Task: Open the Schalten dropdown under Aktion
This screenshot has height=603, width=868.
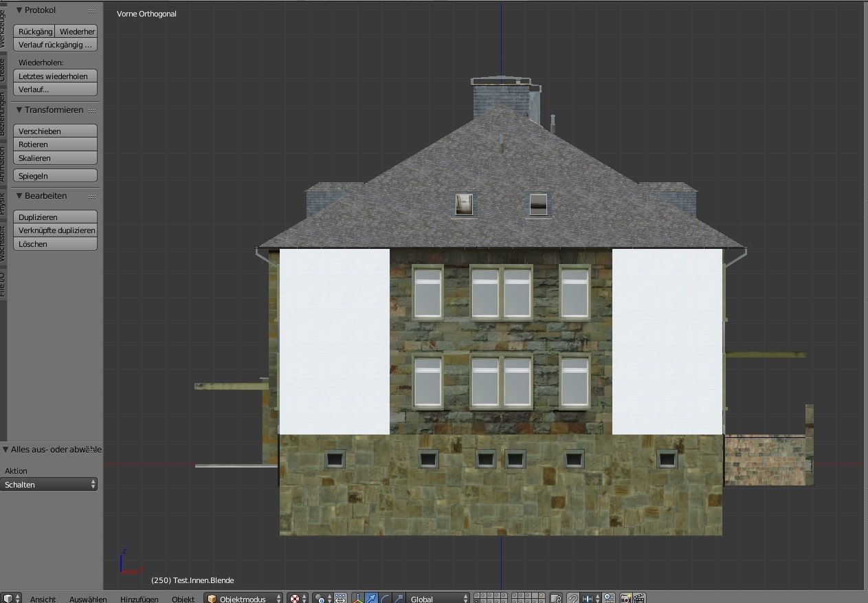Action: coord(48,484)
